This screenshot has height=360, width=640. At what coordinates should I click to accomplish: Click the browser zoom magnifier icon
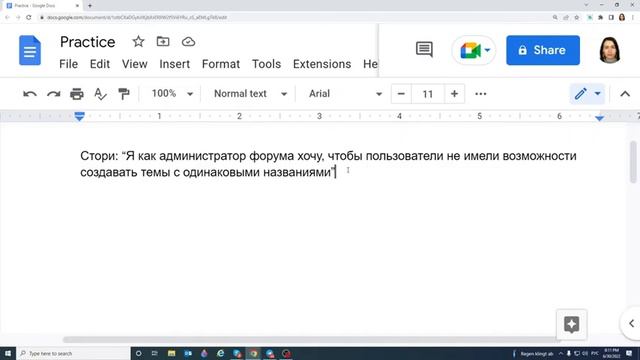[555, 18]
